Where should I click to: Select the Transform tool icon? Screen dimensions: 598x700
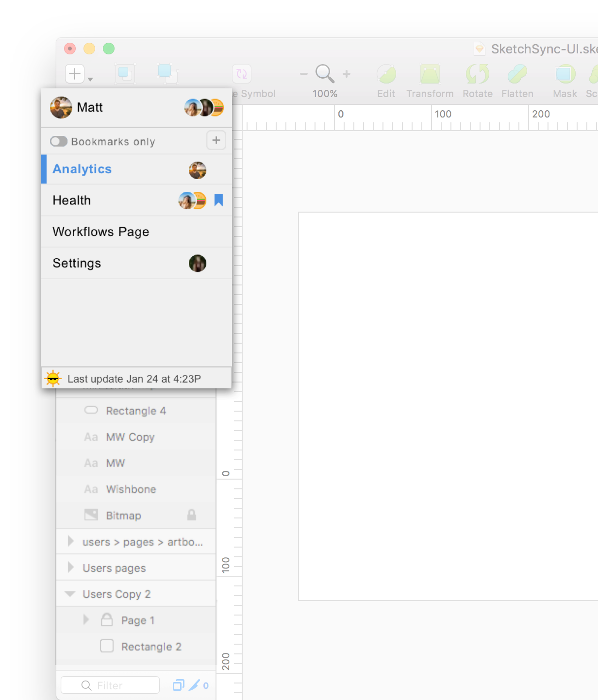430,74
